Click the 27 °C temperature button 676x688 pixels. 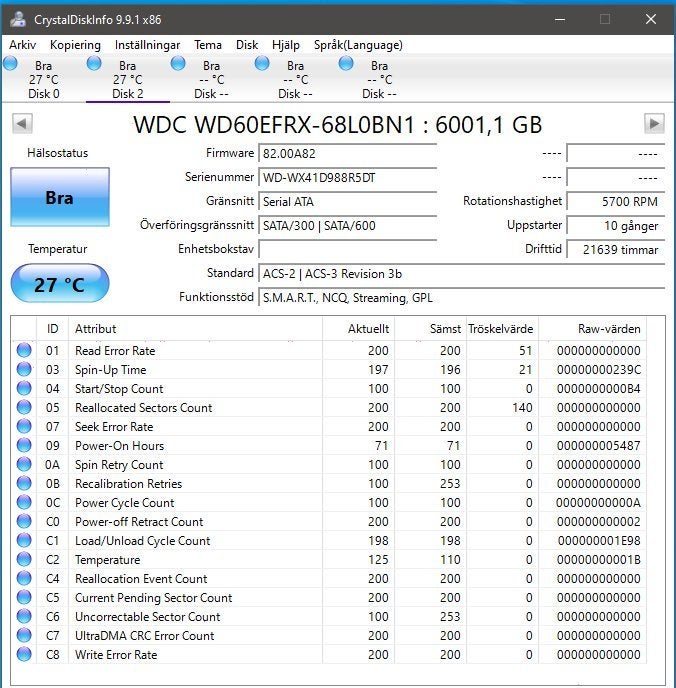click(x=60, y=283)
